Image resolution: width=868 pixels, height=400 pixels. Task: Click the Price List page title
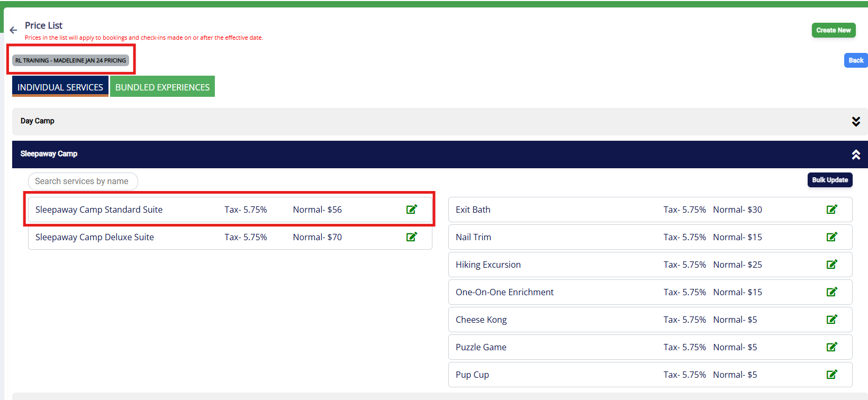43,25
